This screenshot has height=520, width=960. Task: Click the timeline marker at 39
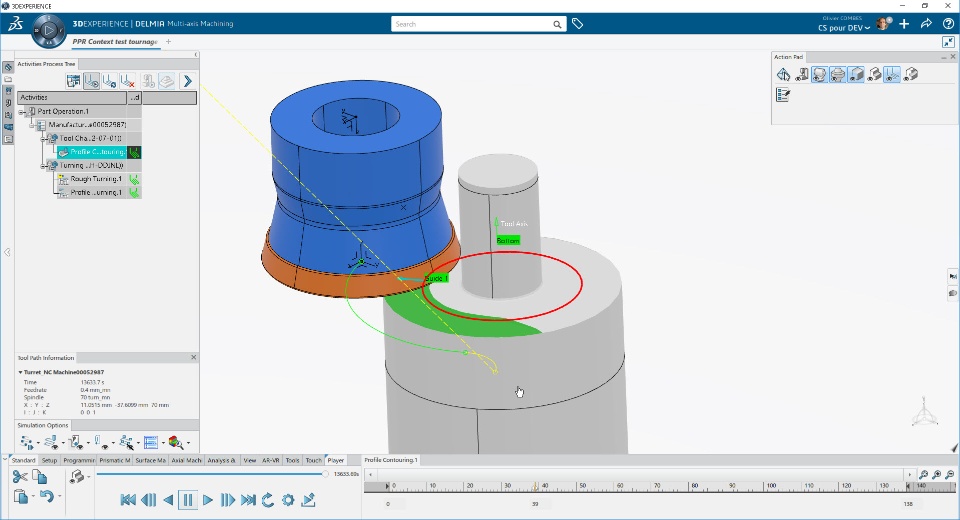coord(535,486)
